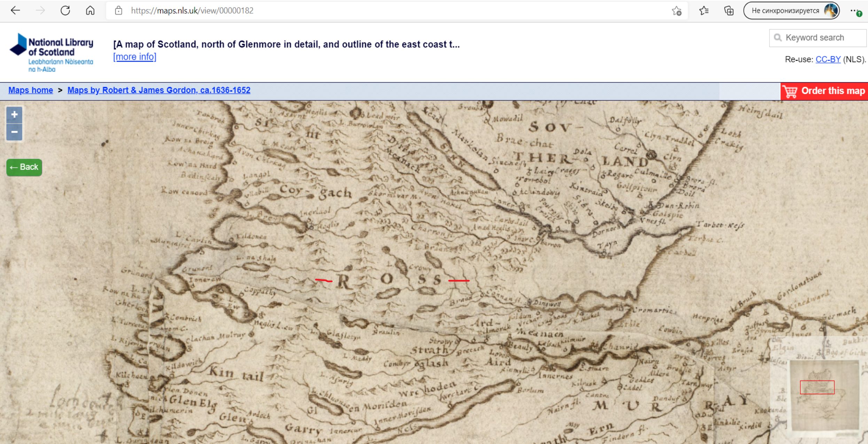Open the browser home page icon
868x444 pixels.
tap(90, 10)
